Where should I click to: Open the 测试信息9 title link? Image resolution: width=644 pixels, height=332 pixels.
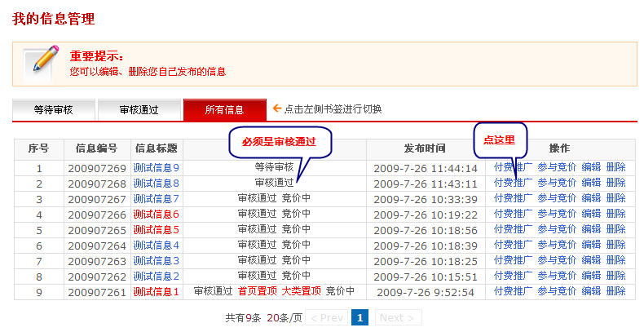[x=156, y=167]
